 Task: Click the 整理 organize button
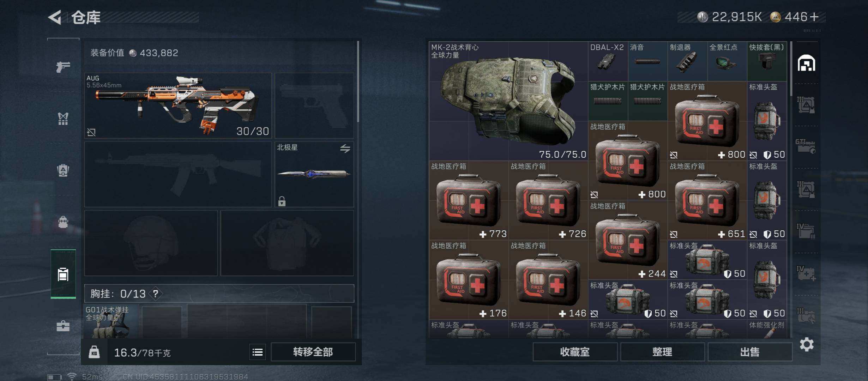click(662, 352)
